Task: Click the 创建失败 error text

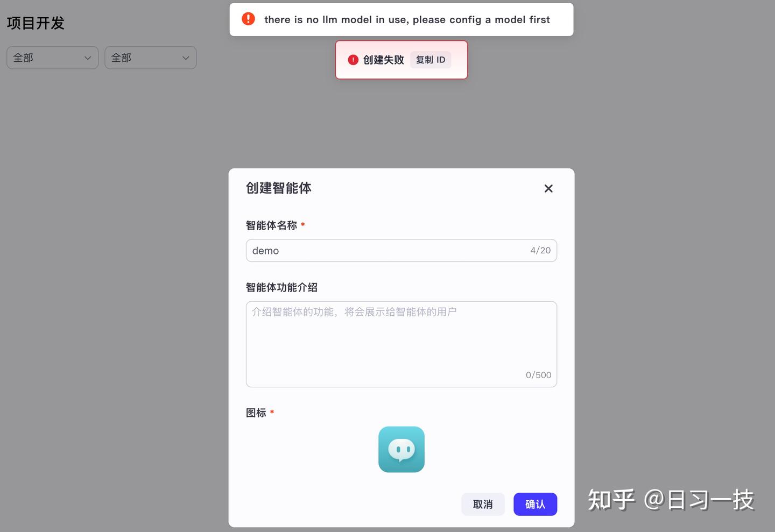Action: [383, 60]
